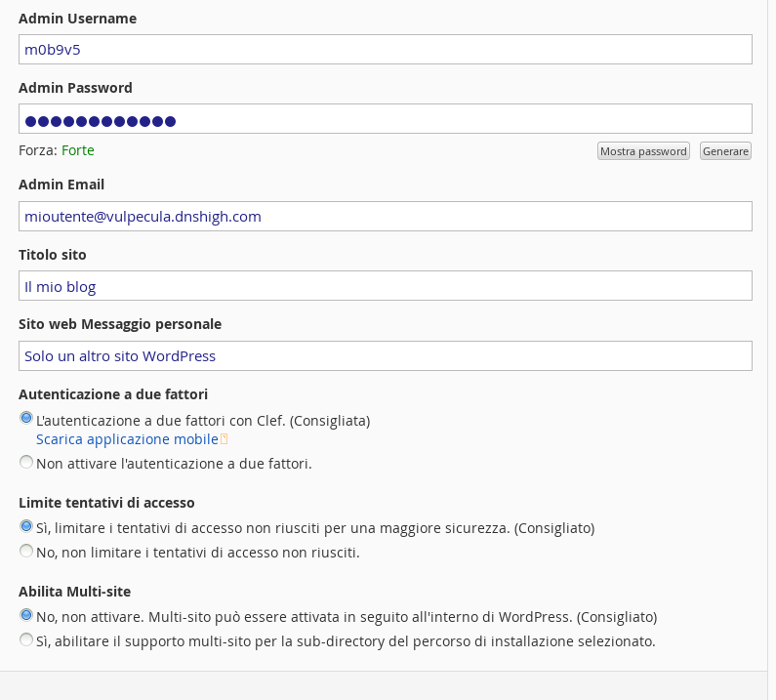Click the Abilita Multi-site heading

click(x=75, y=591)
